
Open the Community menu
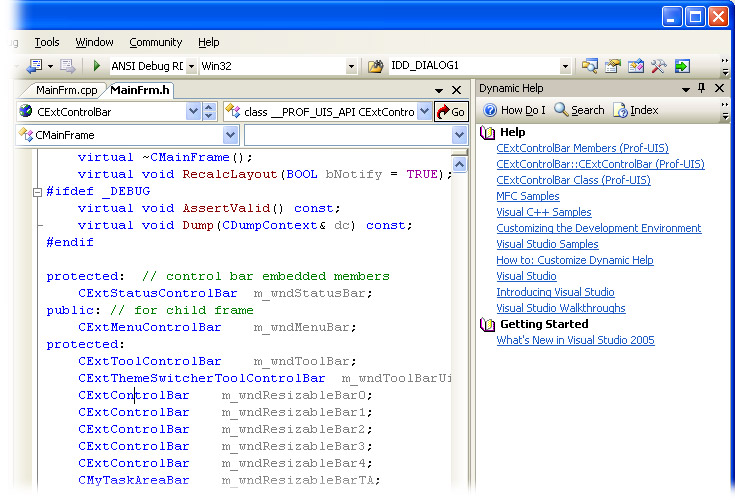point(156,42)
